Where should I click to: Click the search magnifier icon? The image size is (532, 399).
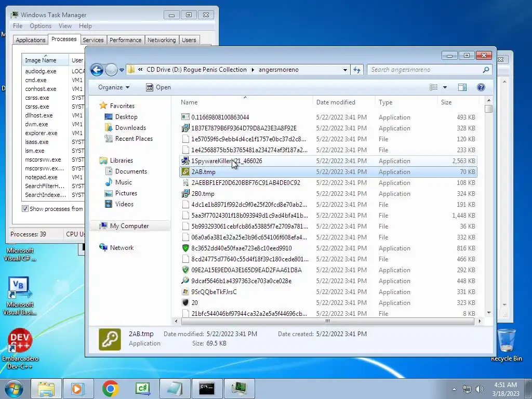point(486,70)
